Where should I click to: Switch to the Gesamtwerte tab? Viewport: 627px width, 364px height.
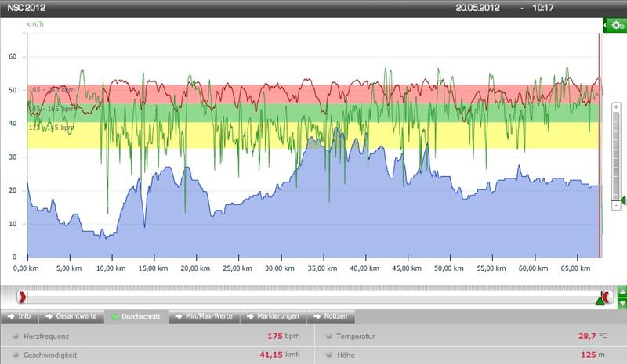(x=71, y=316)
